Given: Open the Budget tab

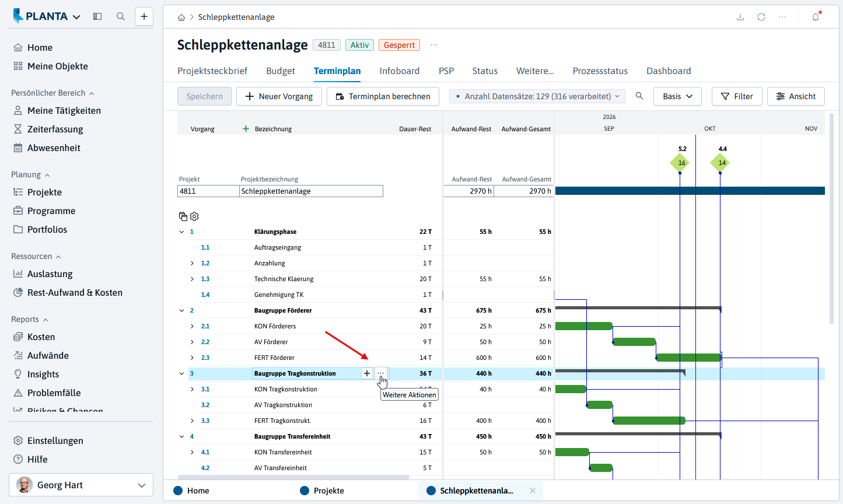Looking at the screenshot, I should (x=281, y=71).
